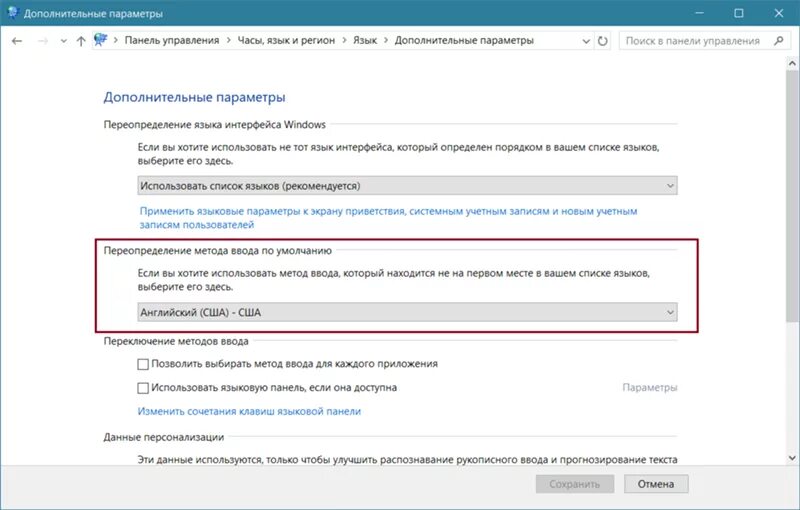Go back with the left arrow
The height and width of the screenshot is (510, 800).
(17, 41)
